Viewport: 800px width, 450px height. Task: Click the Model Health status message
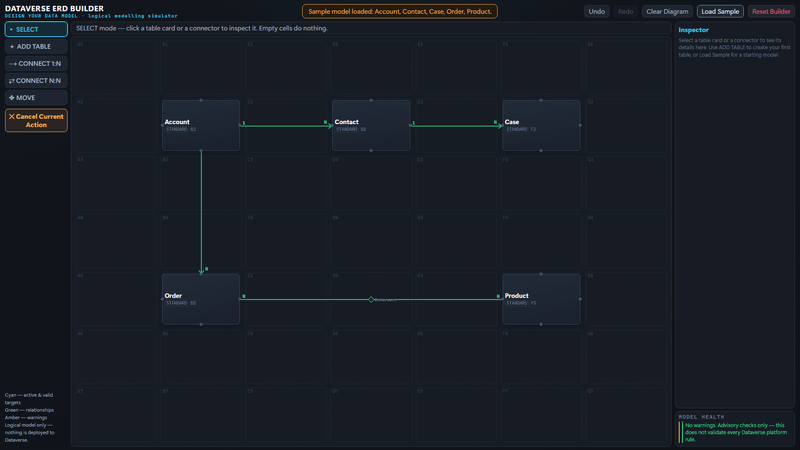coord(736,432)
